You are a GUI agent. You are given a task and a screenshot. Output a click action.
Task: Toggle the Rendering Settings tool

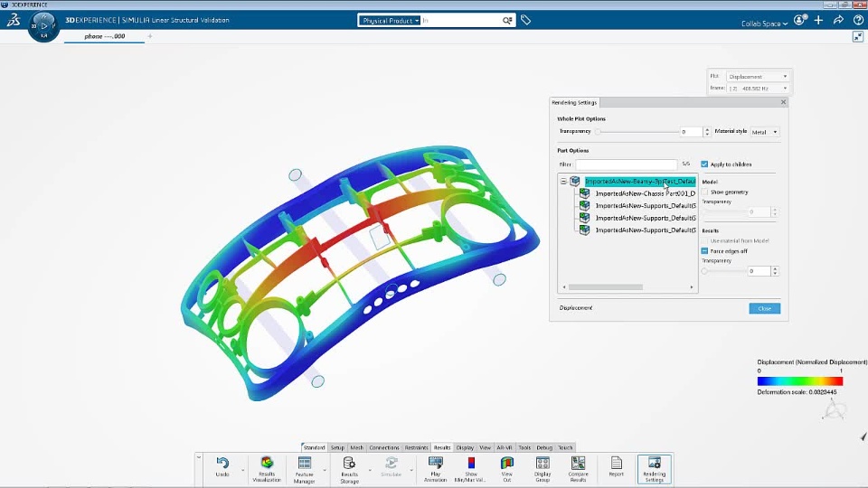point(655,468)
